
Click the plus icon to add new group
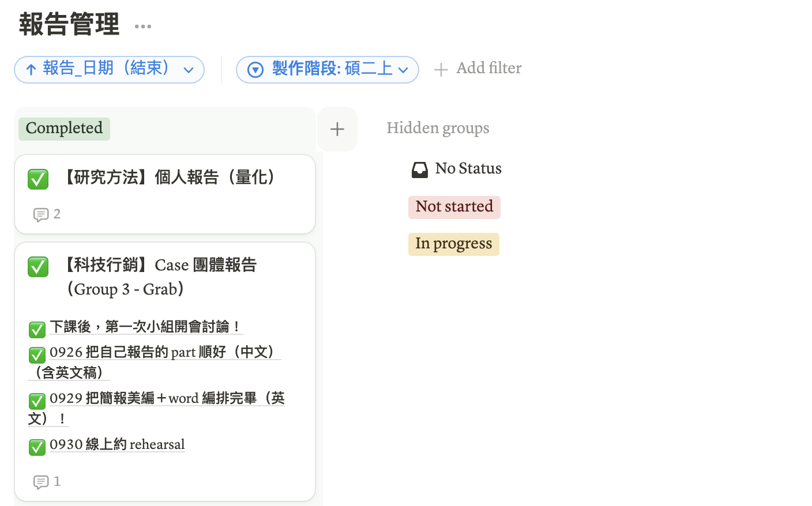pyautogui.click(x=337, y=129)
